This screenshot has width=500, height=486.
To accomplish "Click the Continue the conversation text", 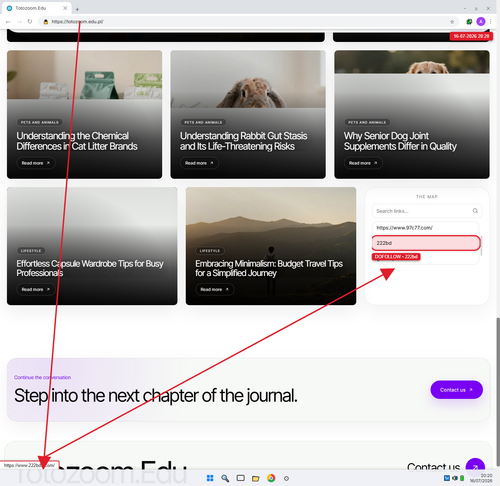I will pyautogui.click(x=42, y=377).
